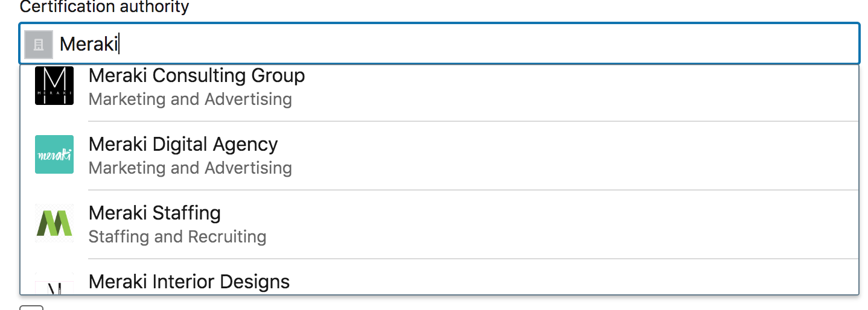Select Meraki Consulting Group suggestion
The width and height of the screenshot is (868, 310).
click(x=196, y=76)
